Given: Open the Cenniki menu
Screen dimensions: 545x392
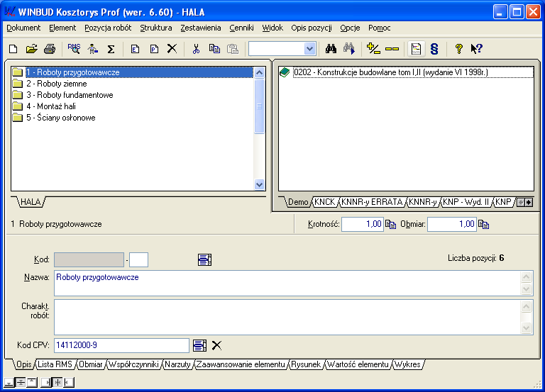Looking at the screenshot, I should click(x=241, y=28).
